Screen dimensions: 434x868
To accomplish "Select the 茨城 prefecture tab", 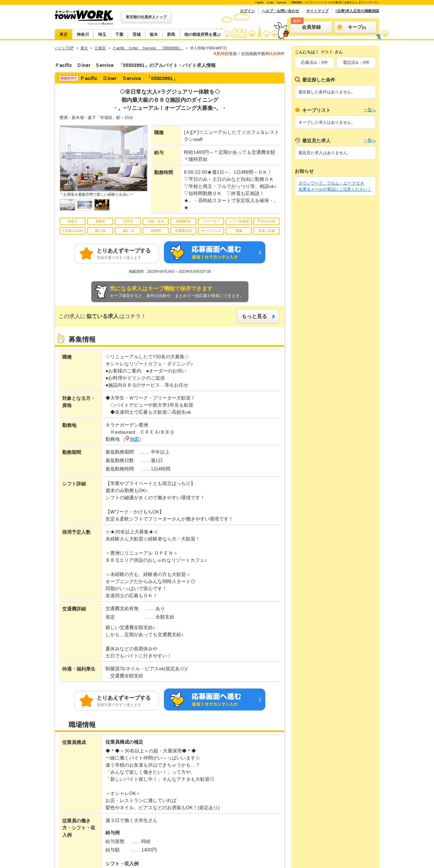I will coord(137,34).
